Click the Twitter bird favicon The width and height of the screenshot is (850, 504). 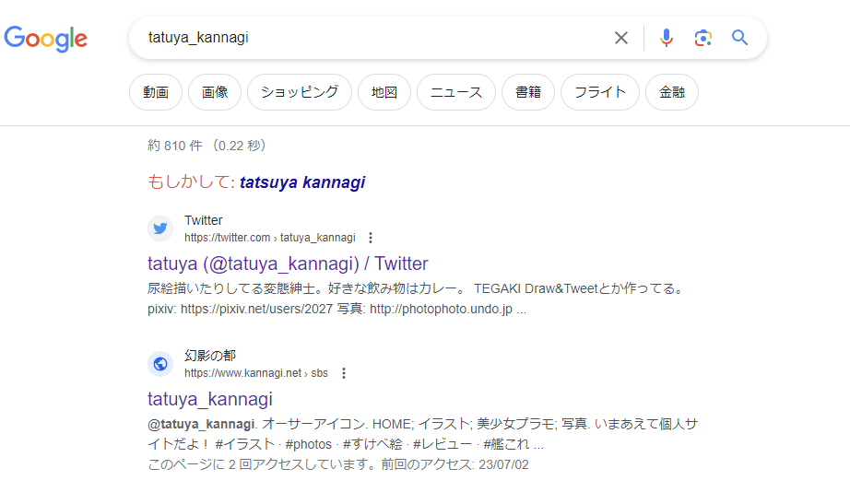pyautogui.click(x=160, y=229)
